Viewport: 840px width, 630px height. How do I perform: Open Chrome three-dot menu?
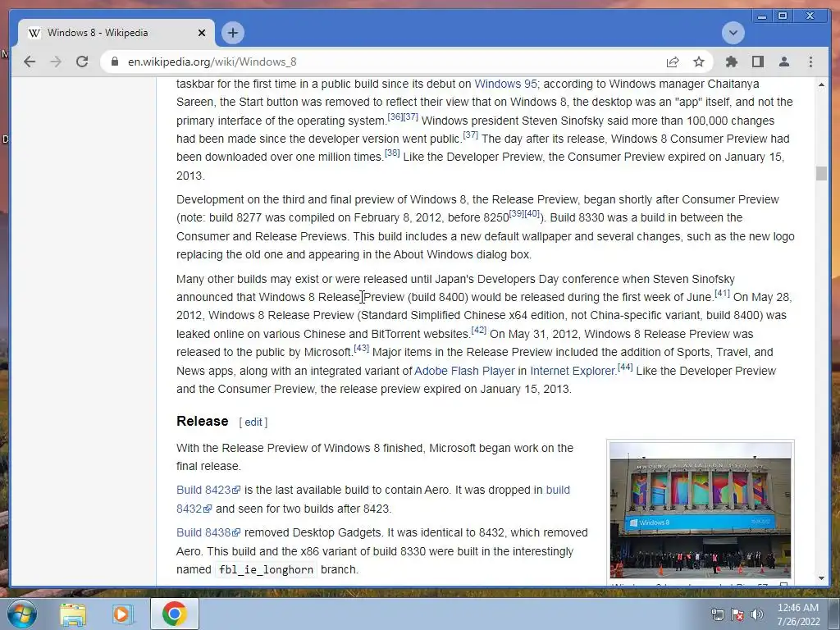810,62
